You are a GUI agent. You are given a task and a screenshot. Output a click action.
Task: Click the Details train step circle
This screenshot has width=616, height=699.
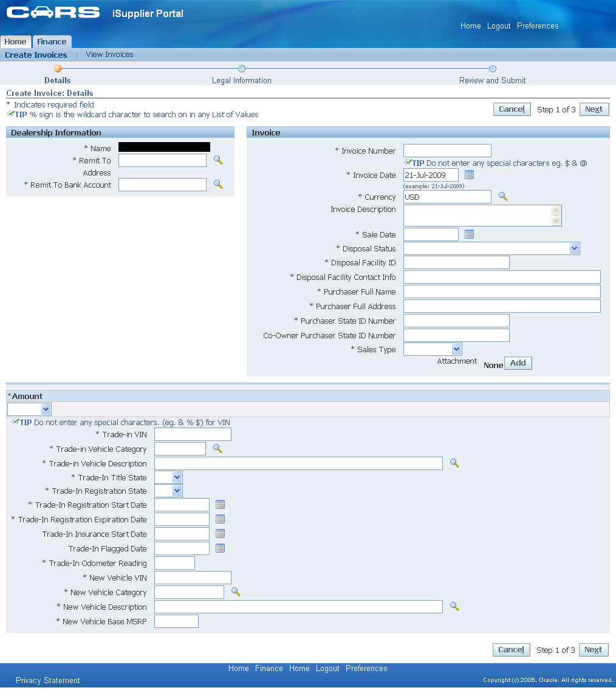click(x=58, y=69)
